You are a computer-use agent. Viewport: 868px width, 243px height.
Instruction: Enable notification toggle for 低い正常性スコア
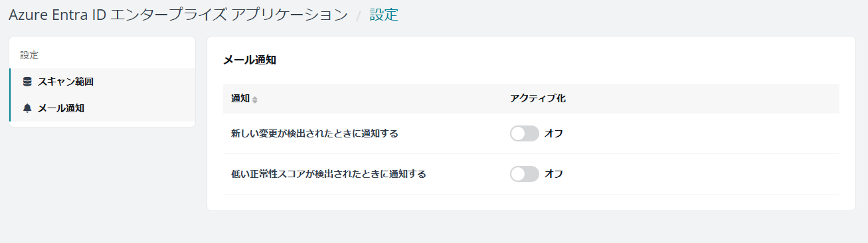tap(524, 174)
